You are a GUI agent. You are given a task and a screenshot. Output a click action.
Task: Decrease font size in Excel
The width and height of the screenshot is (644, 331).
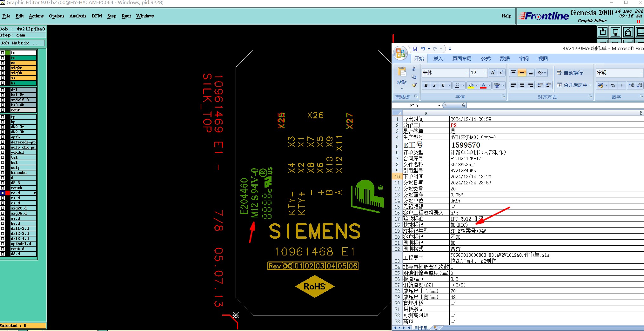(501, 73)
